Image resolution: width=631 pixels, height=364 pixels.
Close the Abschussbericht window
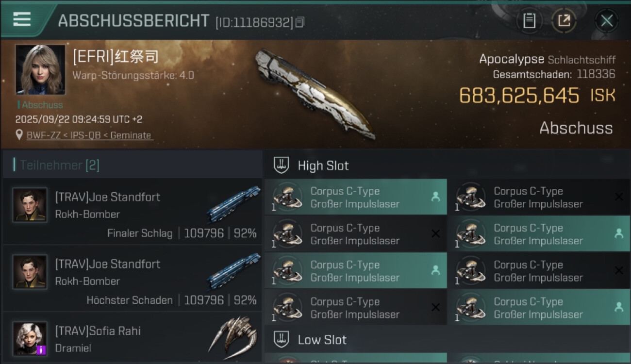[607, 20]
